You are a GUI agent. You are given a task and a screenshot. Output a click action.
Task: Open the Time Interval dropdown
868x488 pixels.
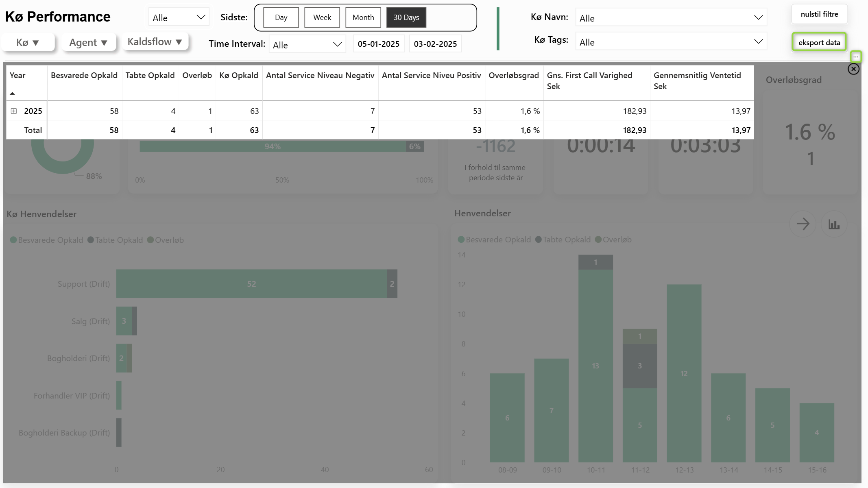(307, 44)
